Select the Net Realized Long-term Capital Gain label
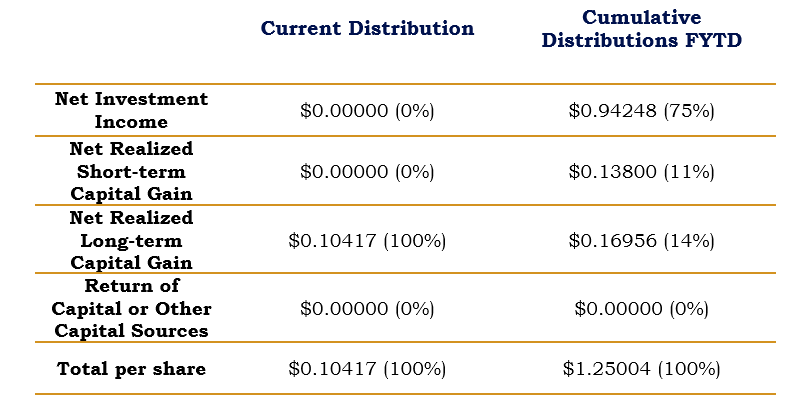The width and height of the screenshot is (810, 412). (x=131, y=240)
